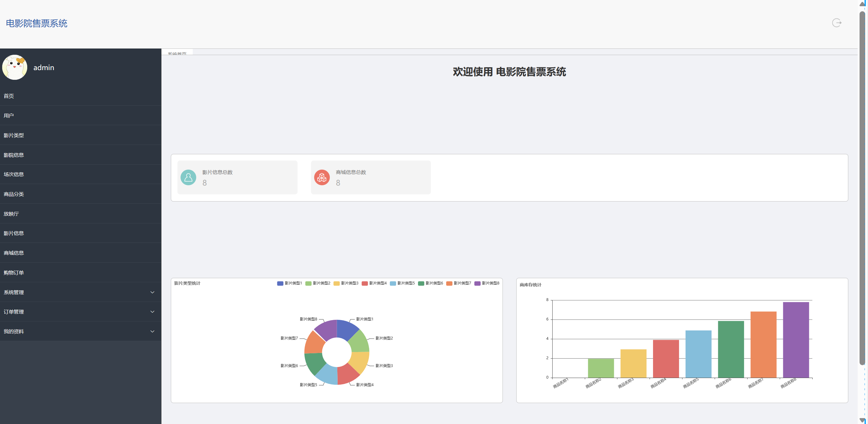Click the logout icon in header
Screen dimensions: 868x424
coord(837,23)
